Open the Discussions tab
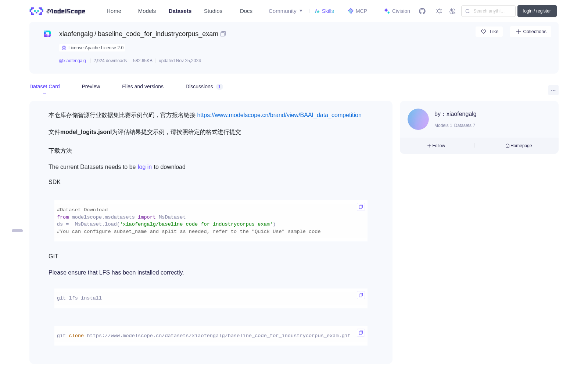The image size is (588, 368). pos(204,86)
